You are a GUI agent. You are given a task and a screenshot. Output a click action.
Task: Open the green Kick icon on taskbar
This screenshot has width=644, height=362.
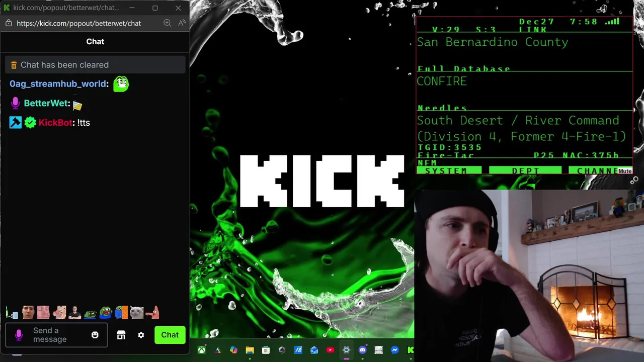pos(410,350)
